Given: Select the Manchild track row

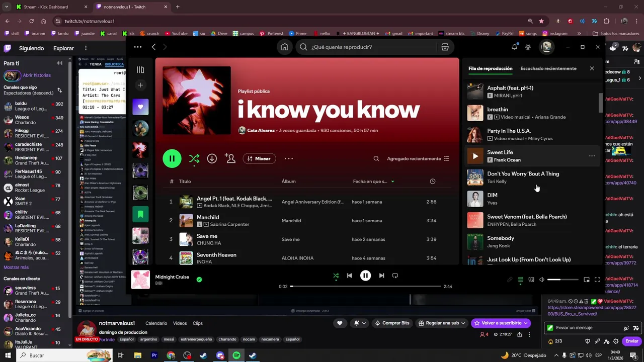Looking at the screenshot, I should click(307, 220).
